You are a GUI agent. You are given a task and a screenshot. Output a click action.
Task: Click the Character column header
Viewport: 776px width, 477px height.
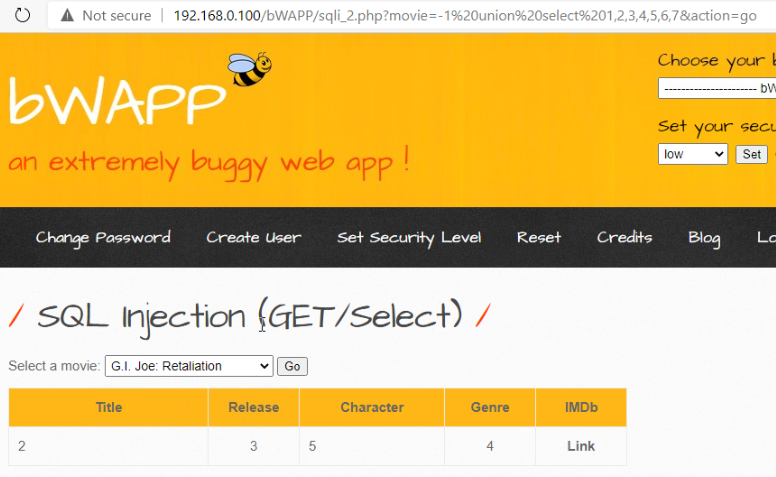372,407
